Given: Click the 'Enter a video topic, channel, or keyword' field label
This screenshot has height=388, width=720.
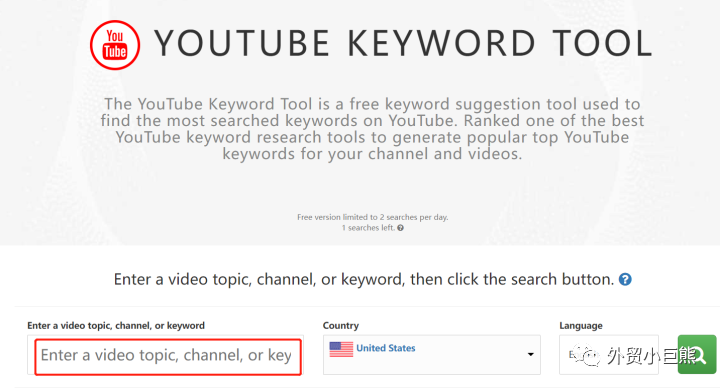Looking at the screenshot, I should [x=116, y=326].
